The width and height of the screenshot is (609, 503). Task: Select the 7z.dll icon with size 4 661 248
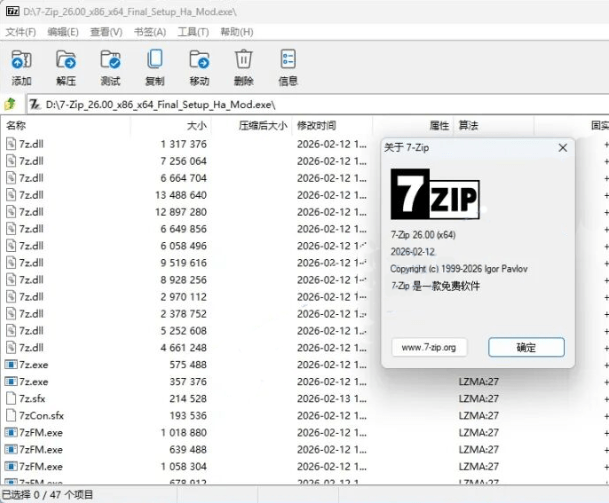[11, 348]
